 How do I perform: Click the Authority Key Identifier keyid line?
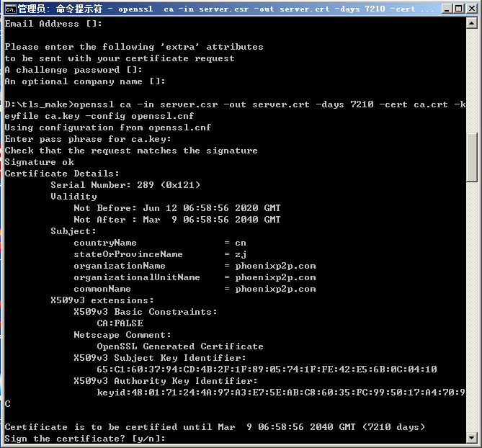click(x=281, y=393)
